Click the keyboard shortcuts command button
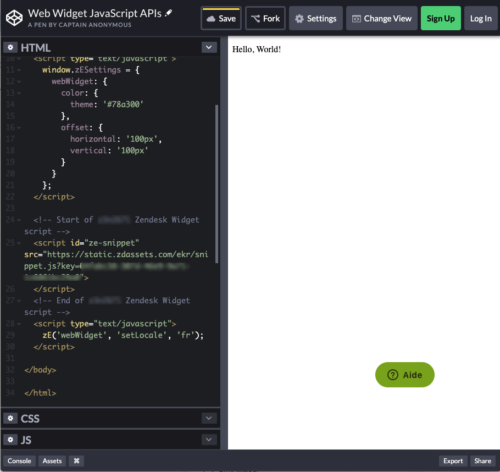 pos(76,461)
